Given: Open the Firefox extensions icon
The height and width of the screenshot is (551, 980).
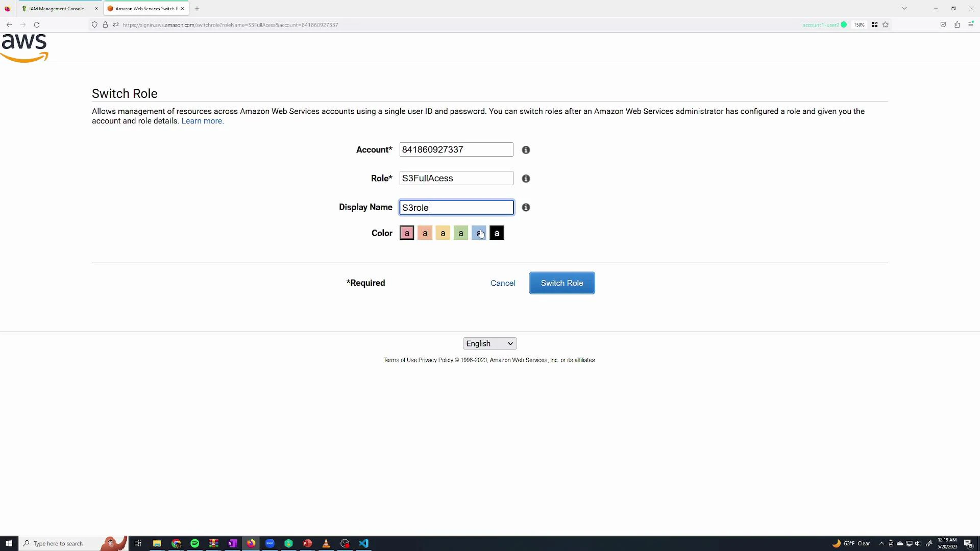Looking at the screenshot, I should [x=958, y=24].
